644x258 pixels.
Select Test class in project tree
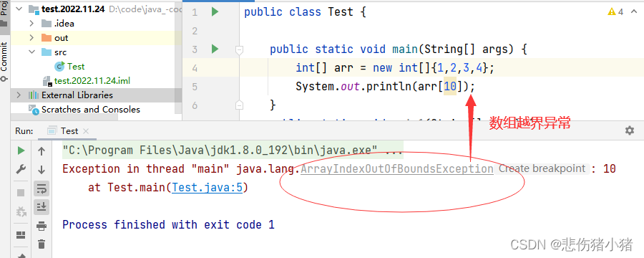[x=76, y=66]
